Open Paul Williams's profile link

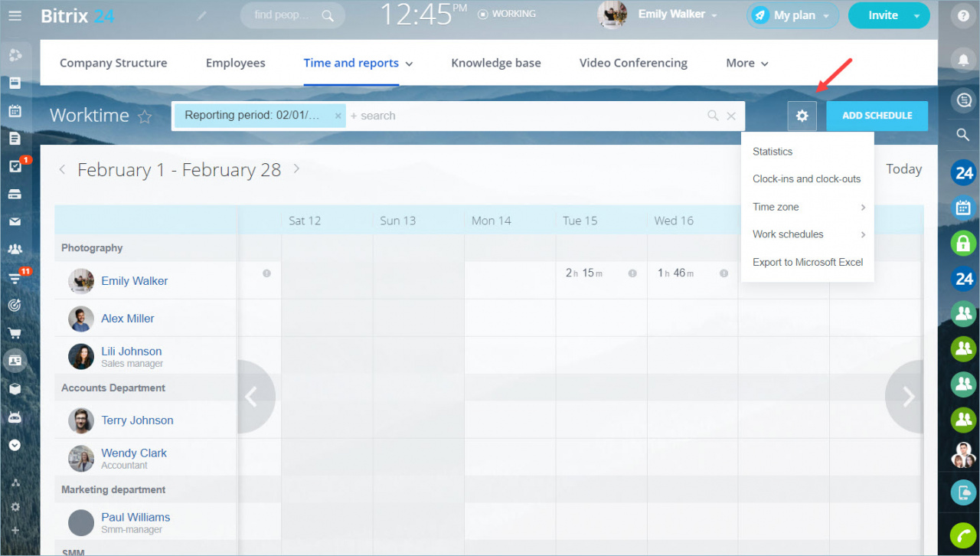[136, 518]
